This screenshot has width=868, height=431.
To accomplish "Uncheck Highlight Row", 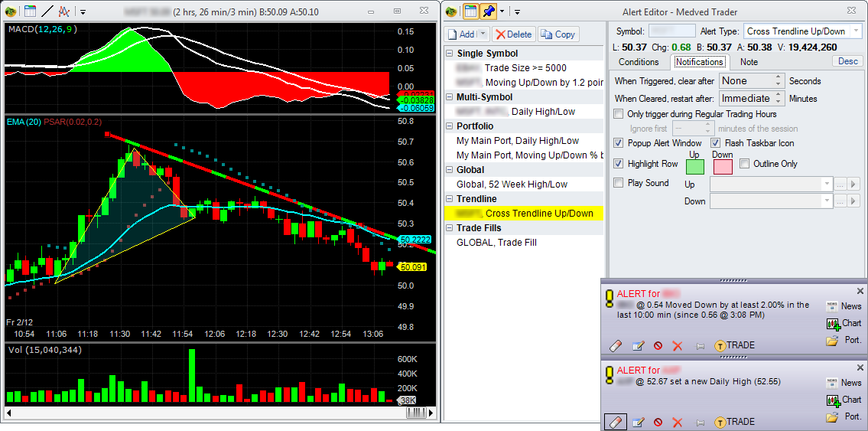I will pyautogui.click(x=619, y=163).
